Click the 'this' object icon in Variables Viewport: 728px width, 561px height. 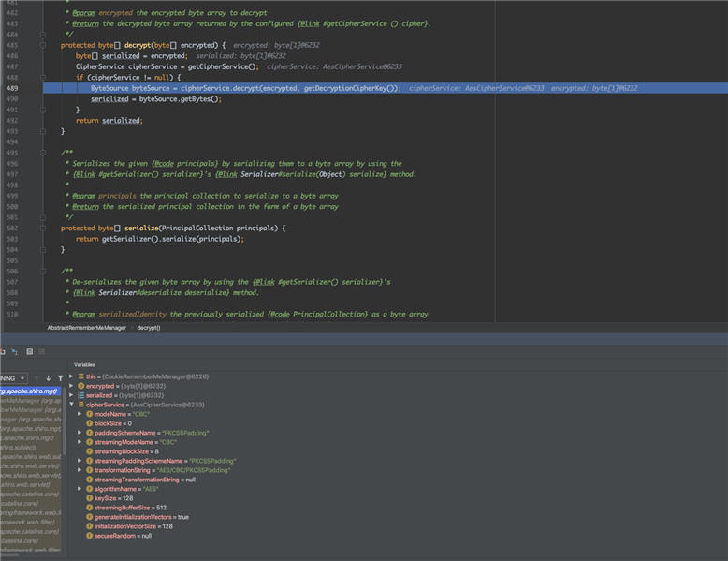coord(80,376)
